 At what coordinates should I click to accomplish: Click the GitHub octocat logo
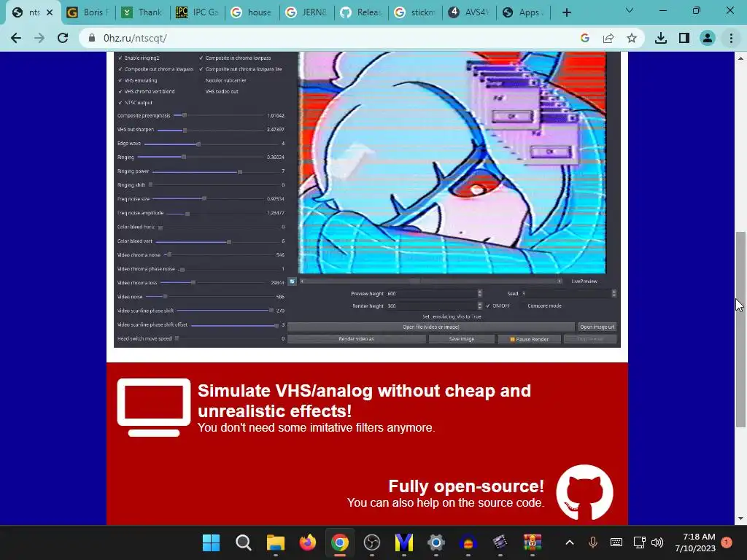pos(584,493)
